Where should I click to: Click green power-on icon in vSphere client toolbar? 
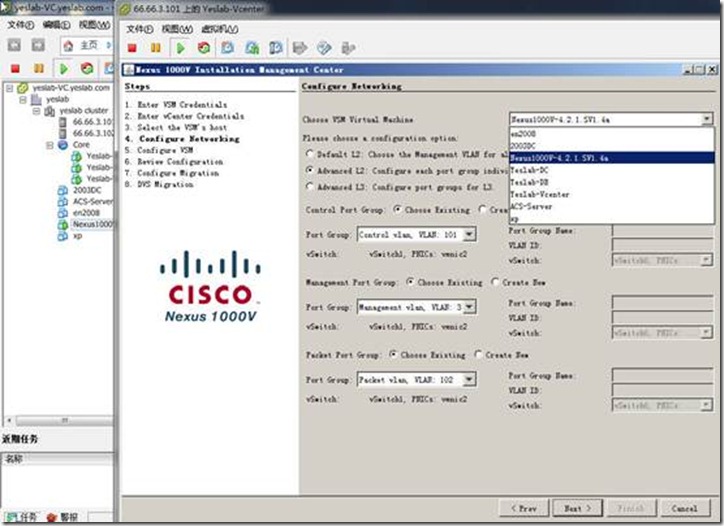(x=64, y=68)
